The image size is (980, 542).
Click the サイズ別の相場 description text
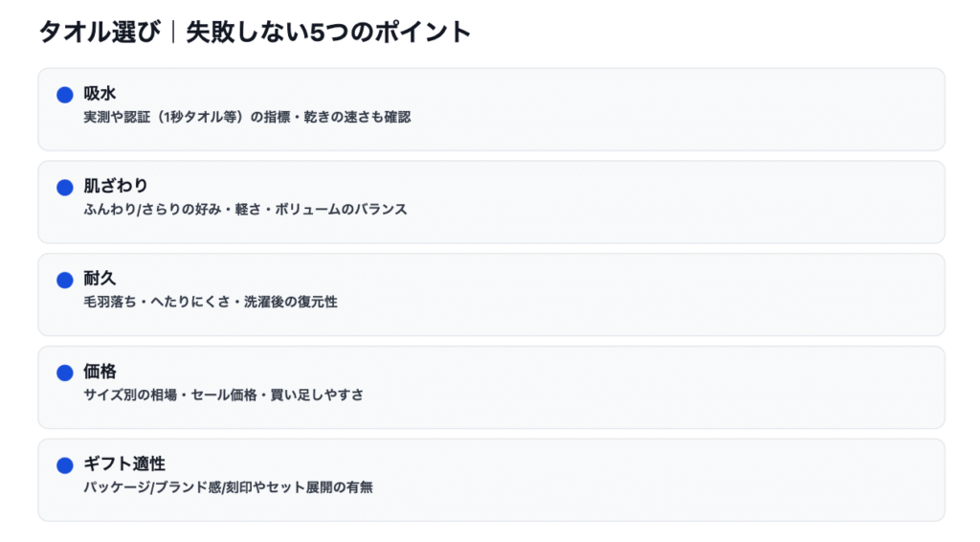(x=223, y=395)
